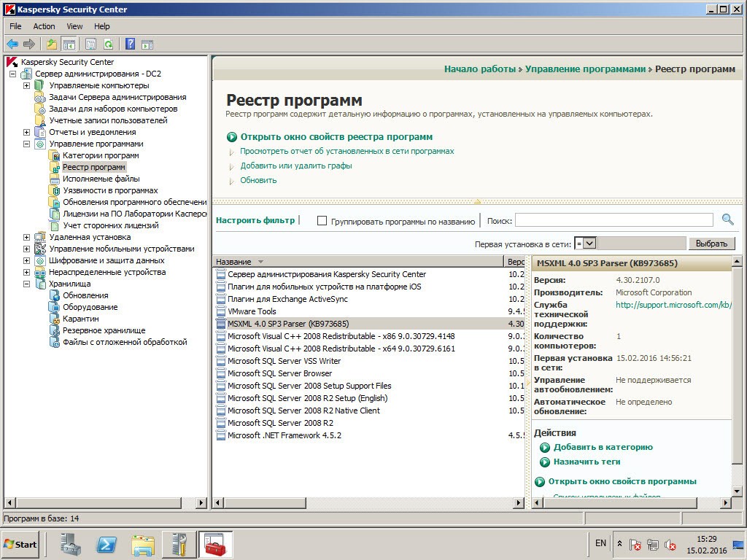
Task: Open Windows PowerShell from the taskbar
Action: (108, 544)
